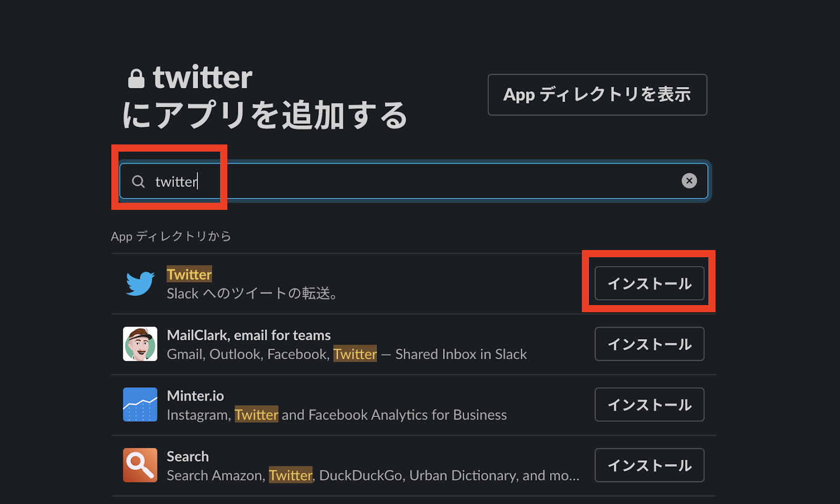Click the App ディレクトリから section label

coord(171,236)
